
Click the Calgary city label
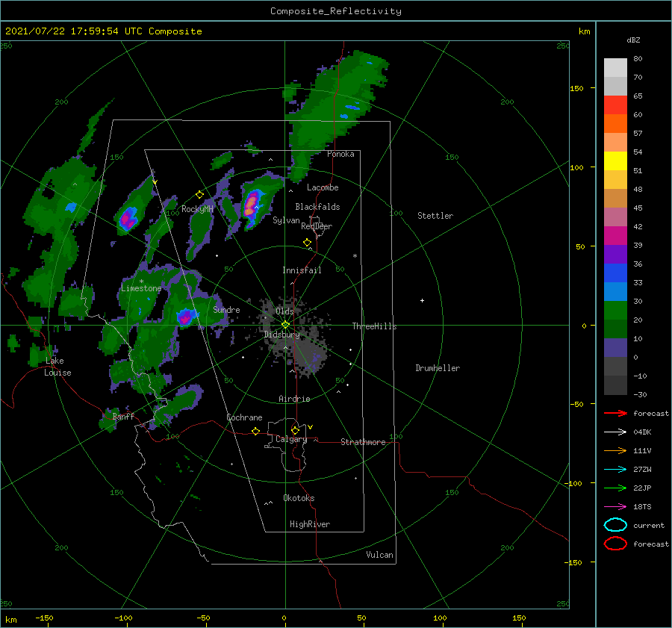tap(291, 439)
